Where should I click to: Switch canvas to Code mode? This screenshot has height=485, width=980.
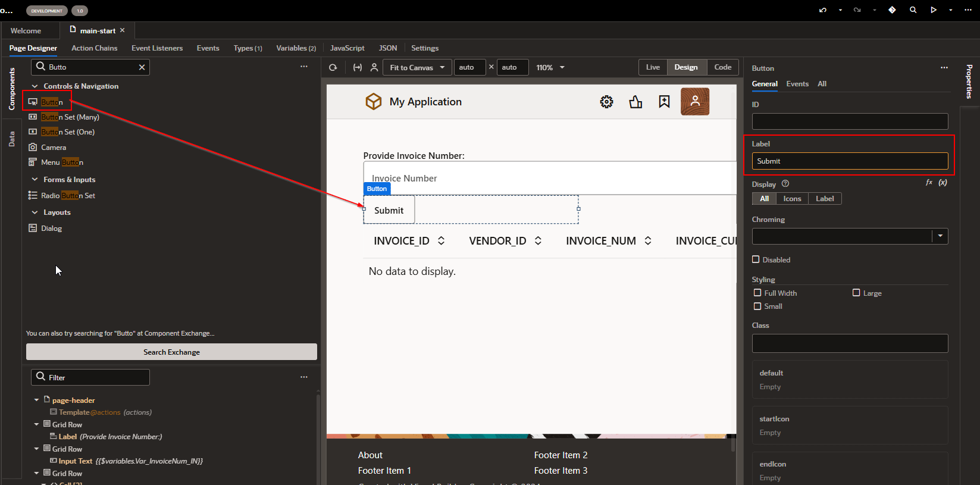coord(723,67)
